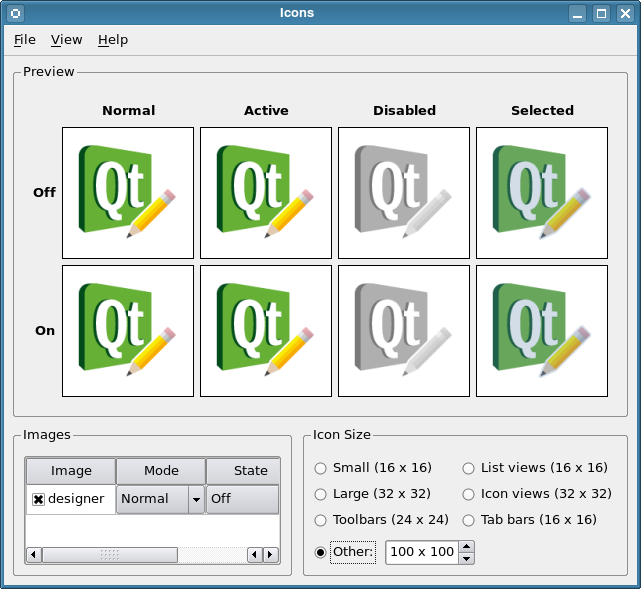This screenshot has width=641, height=589.
Task: Click the Selected Off preview icon
Action: pyautogui.click(x=542, y=193)
